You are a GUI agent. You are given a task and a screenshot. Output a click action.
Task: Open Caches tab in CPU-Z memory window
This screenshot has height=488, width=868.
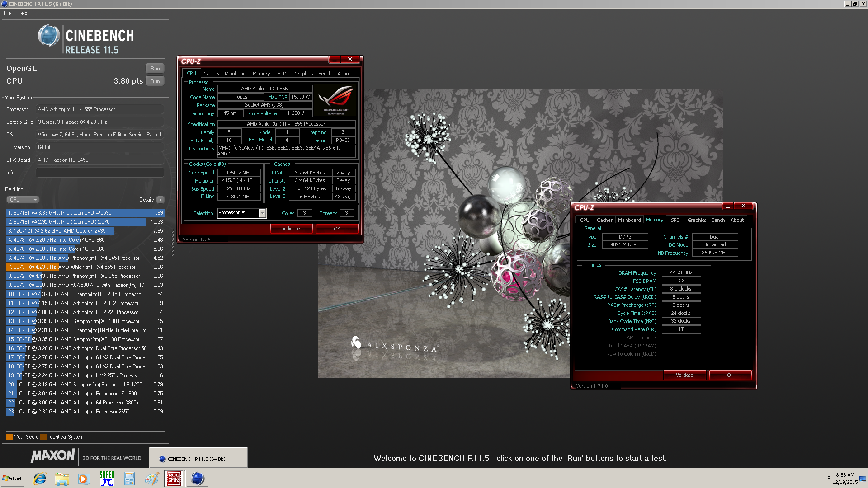(x=604, y=220)
